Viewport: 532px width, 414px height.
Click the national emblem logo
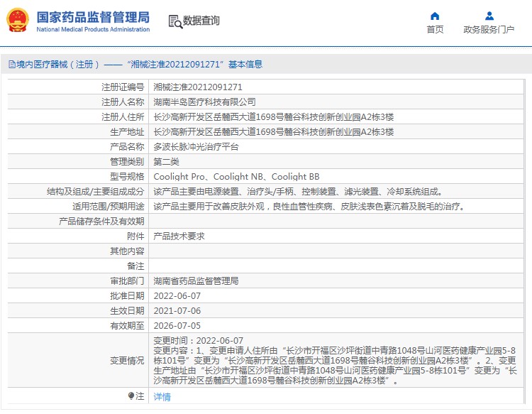click(x=18, y=20)
